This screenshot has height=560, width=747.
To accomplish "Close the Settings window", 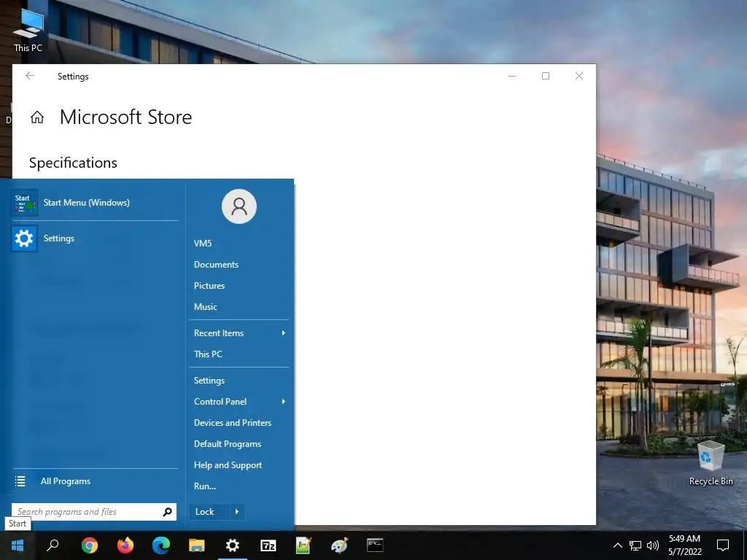I will [x=578, y=76].
